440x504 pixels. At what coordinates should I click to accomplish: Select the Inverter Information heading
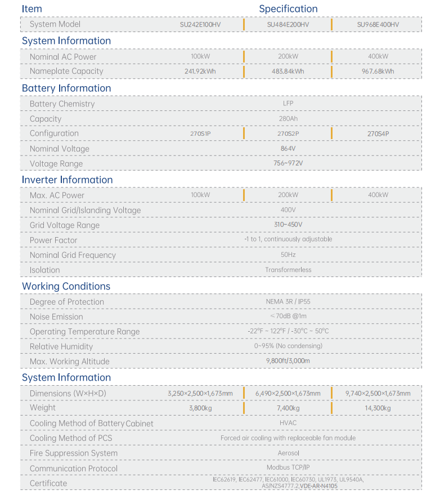click(x=67, y=180)
